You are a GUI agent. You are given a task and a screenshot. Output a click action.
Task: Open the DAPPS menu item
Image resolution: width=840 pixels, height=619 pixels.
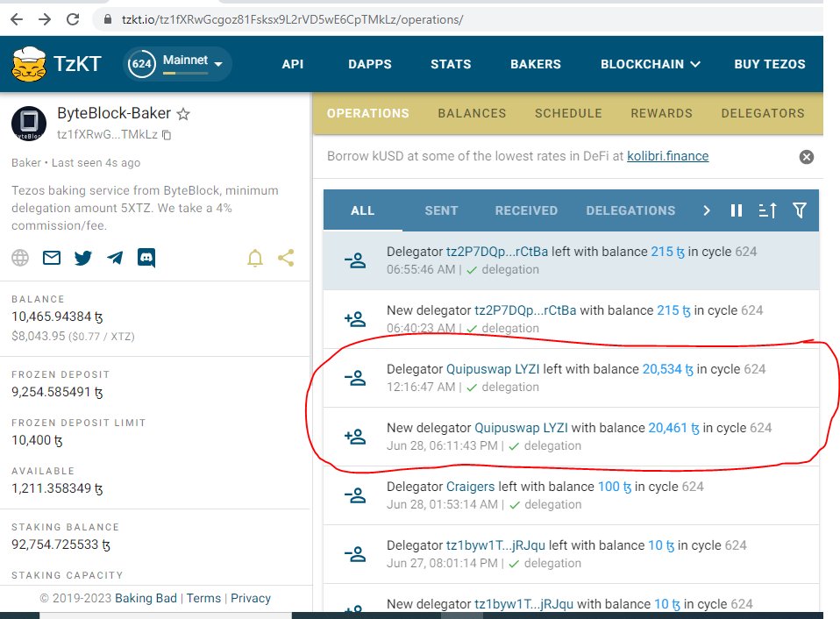click(370, 64)
